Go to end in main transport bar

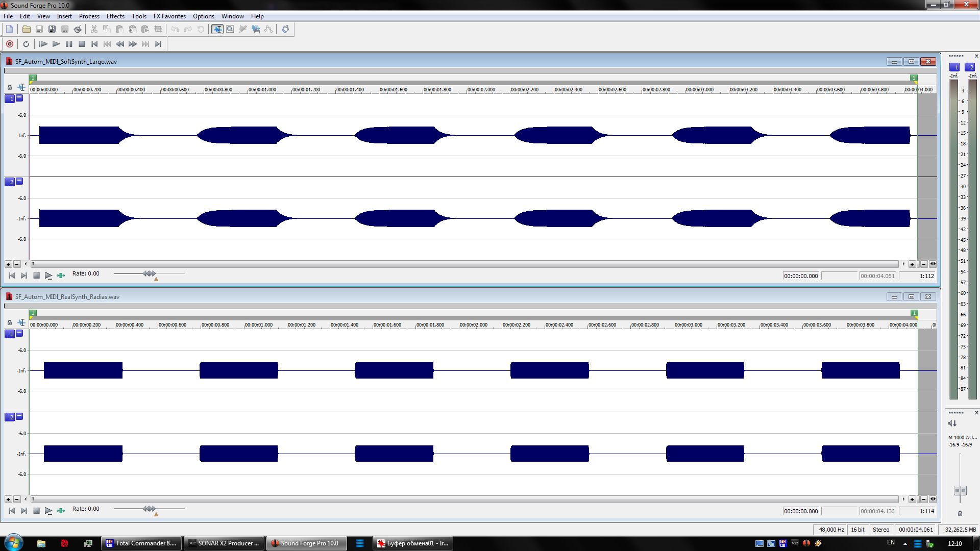(x=158, y=44)
